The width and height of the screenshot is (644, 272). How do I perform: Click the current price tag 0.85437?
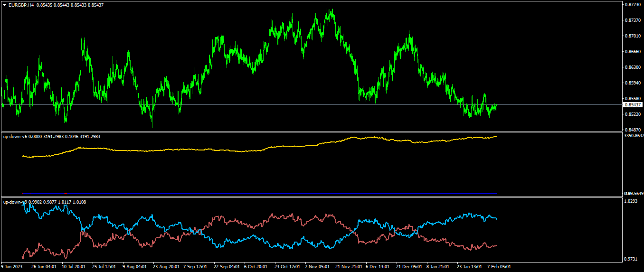point(633,104)
